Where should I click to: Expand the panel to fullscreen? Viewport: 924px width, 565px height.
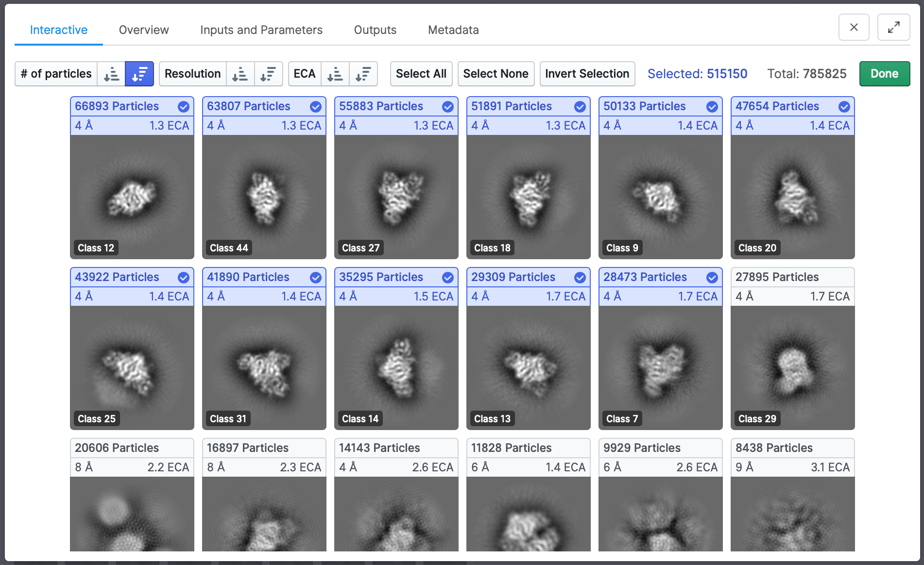(893, 27)
